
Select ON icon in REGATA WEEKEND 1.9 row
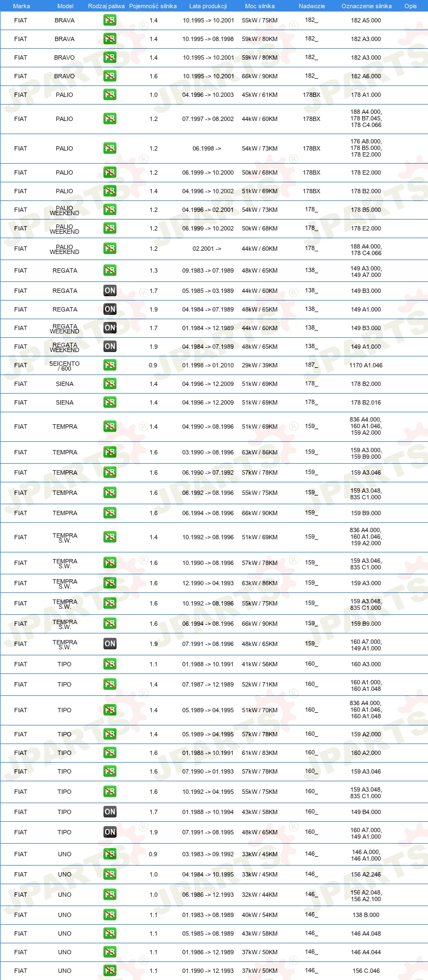coord(110,347)
